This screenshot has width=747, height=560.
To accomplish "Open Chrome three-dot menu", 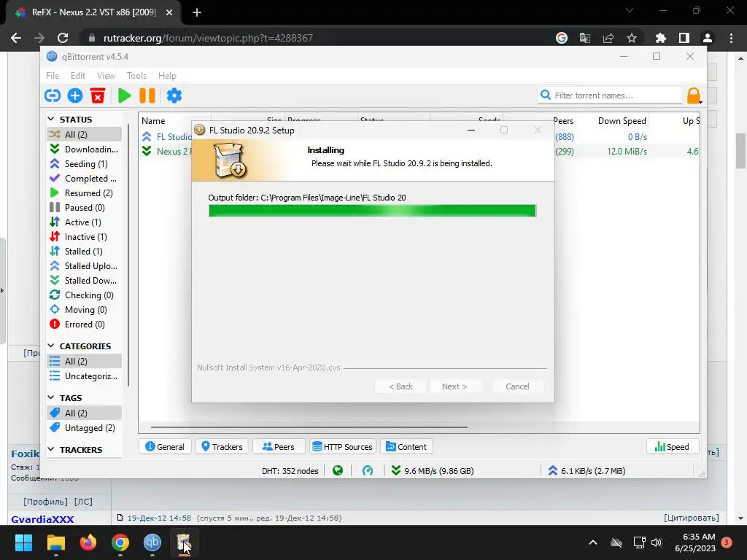I will tap(731, 38).
